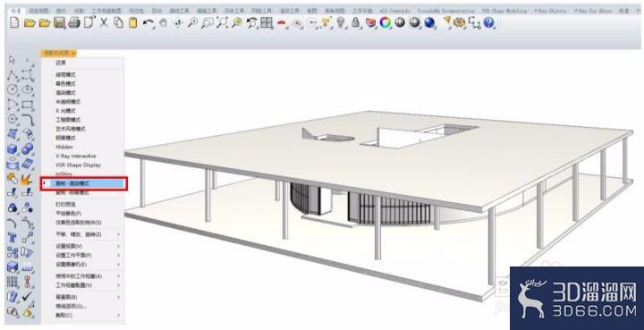The image size is (644, 330).
Task: Select the Zoom Window tool
Action: (x=207, y=23)
